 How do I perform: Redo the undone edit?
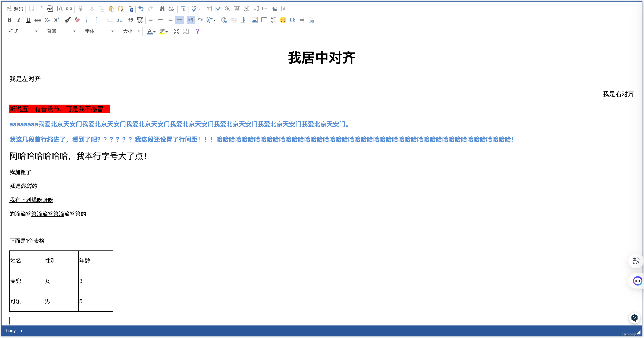pyautogui.click(x=151, y=9)
